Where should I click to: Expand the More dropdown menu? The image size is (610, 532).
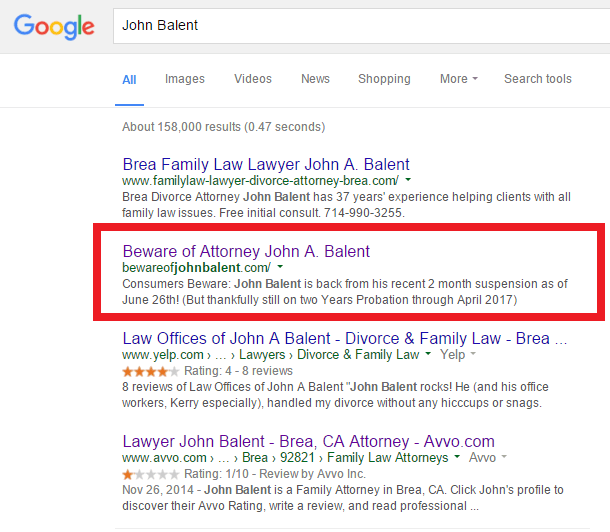[x=459, y=79]
